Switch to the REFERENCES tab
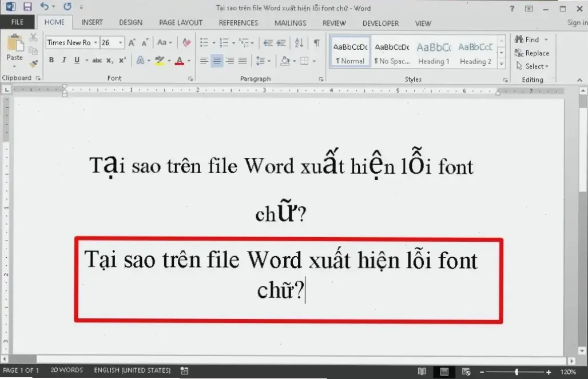The image size is (588, 379). pos(239,23)
